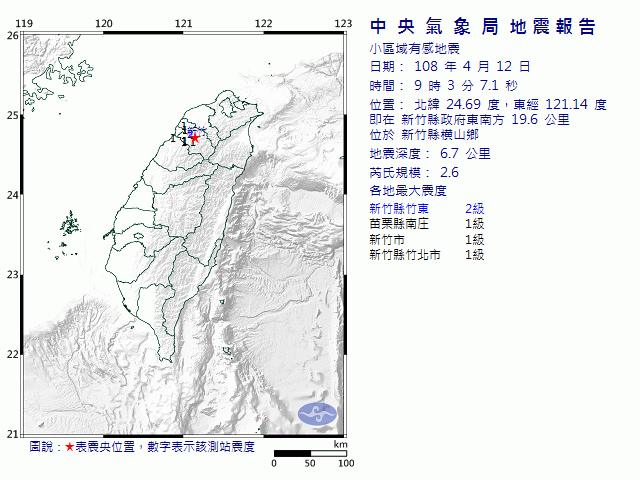Click the longitude label 121 above the map
The width and height of the screenshot is (640, 480).
(183, 24)
